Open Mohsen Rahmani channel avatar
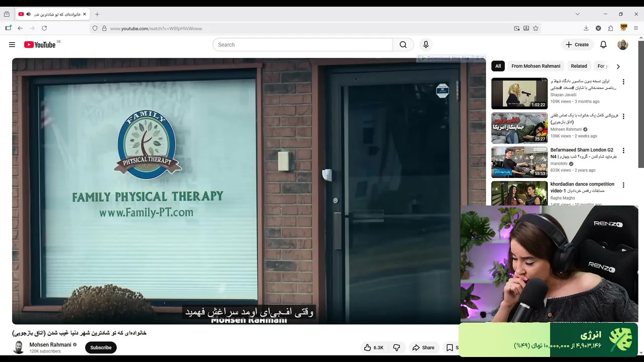Screen dimensions: 644x362 (19, 347)
